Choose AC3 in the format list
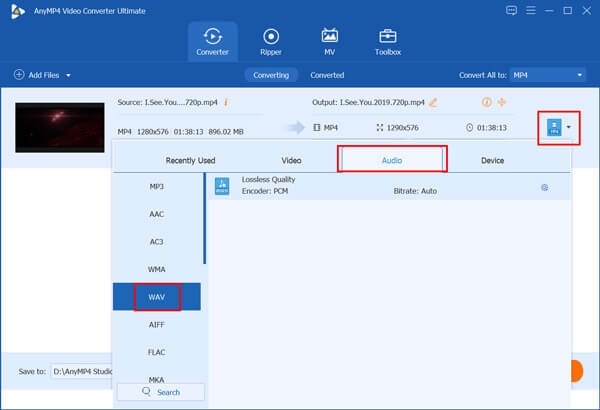 pos(157,242)
